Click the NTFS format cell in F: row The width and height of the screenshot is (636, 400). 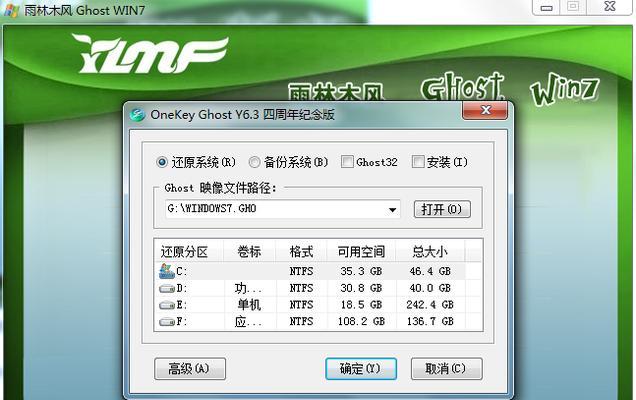coord(301,321)
